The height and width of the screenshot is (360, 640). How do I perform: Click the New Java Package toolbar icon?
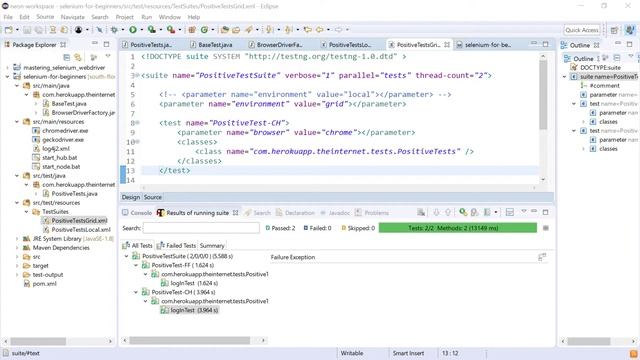[192, 30]
